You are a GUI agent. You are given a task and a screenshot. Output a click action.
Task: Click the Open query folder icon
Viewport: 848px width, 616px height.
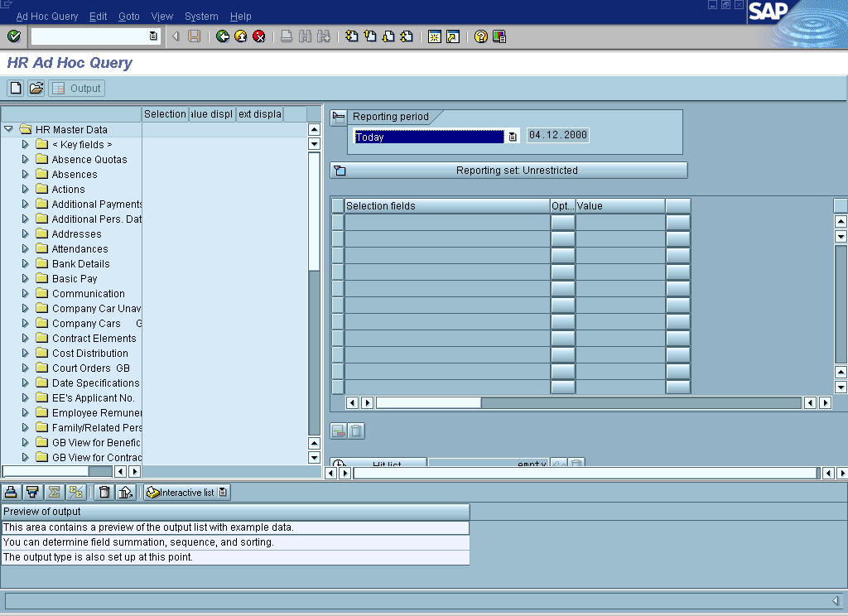36,88
